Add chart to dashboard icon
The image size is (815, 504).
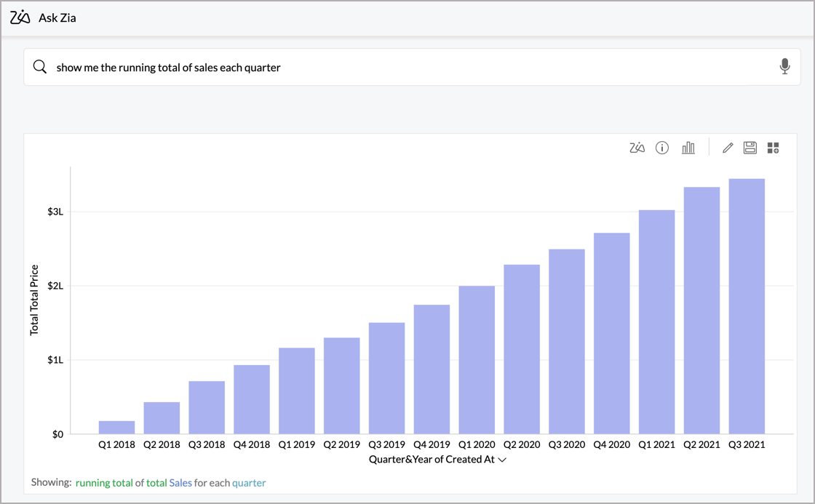773,148
